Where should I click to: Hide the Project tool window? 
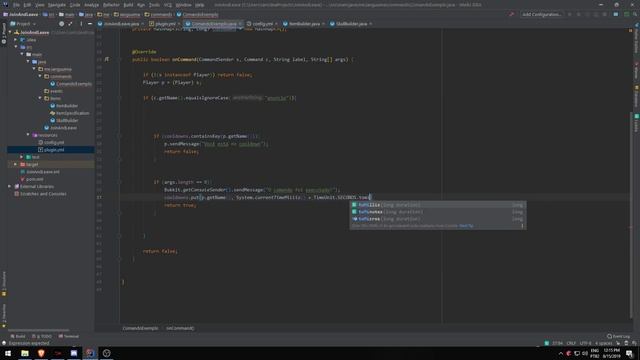[x=90, y=24]
